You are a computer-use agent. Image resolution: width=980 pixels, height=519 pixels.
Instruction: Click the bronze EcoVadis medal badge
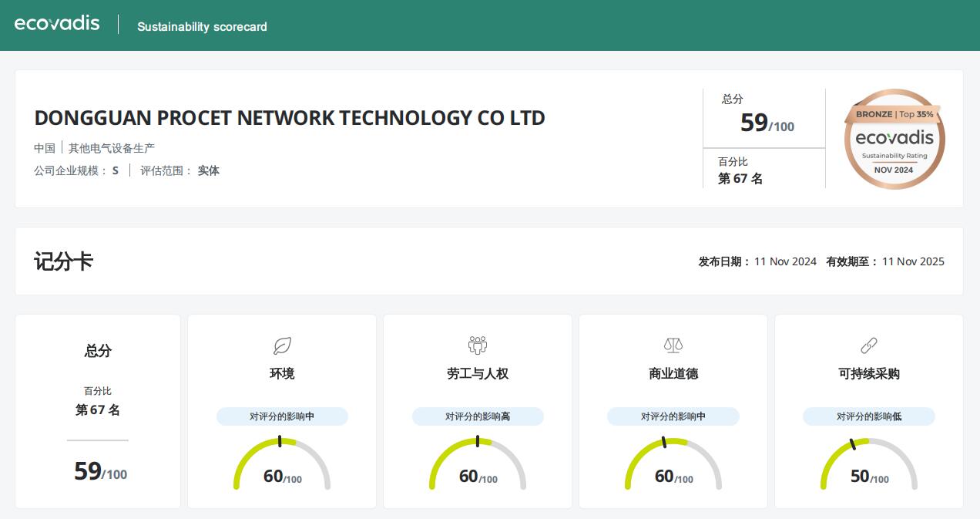(x=894, y=139)
